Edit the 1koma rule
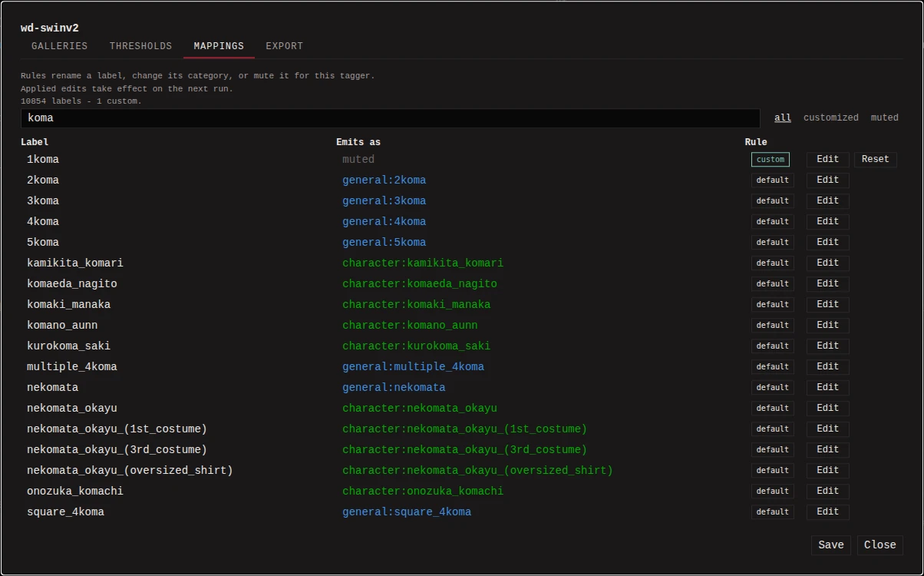This screenshot has height=576, width=924. point(828,159)
